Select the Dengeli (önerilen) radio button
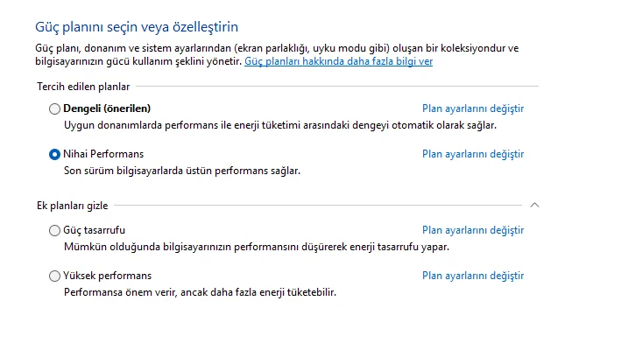Viewport: 621px width, 364px height. 55,109
